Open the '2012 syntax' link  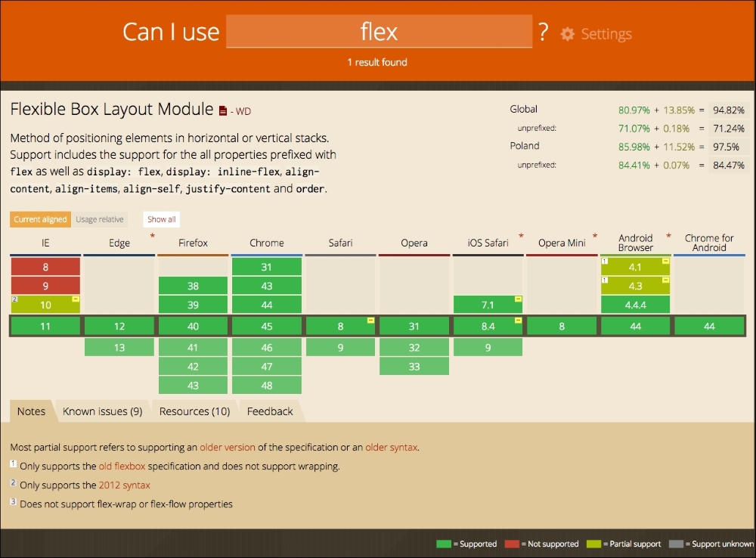(125, 485)
